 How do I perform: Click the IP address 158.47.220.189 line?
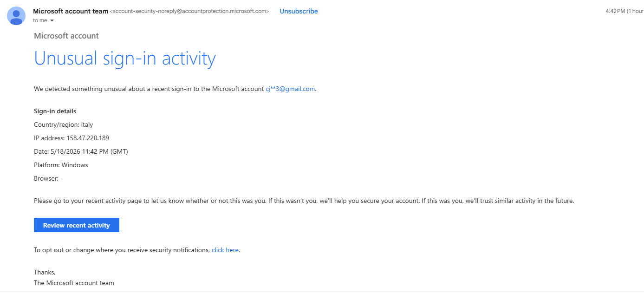tap(72, 138)
